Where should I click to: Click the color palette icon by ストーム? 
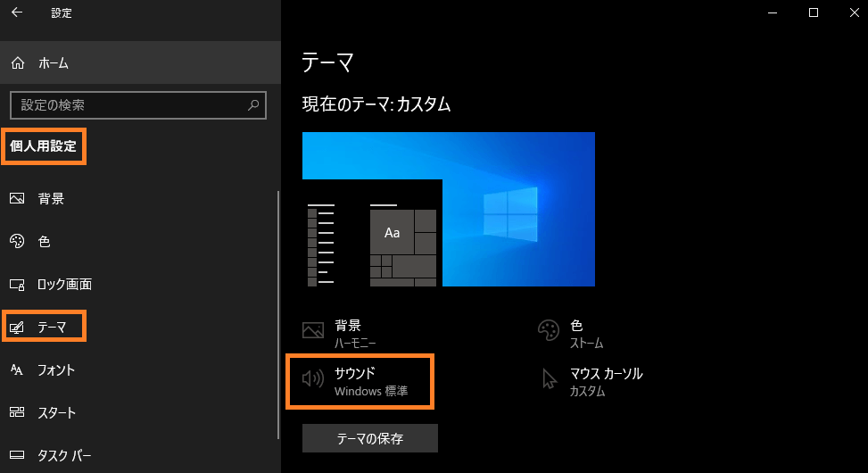[x=549, y=330]
